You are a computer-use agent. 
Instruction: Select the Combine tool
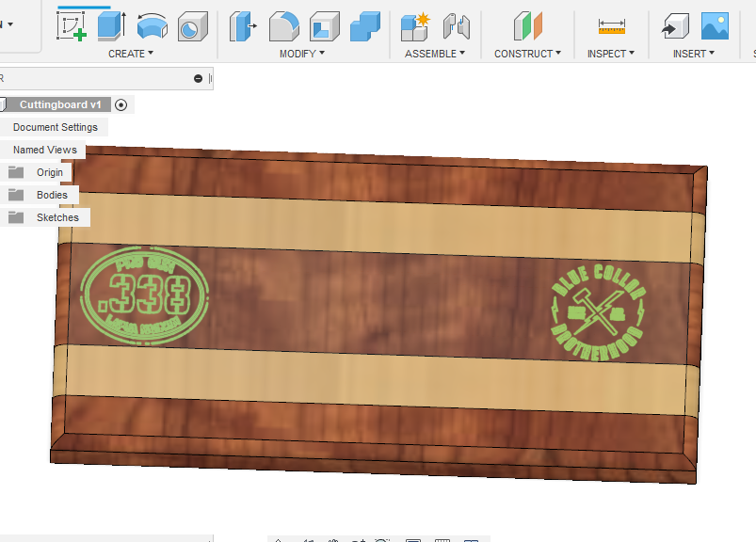click(365, 26)
